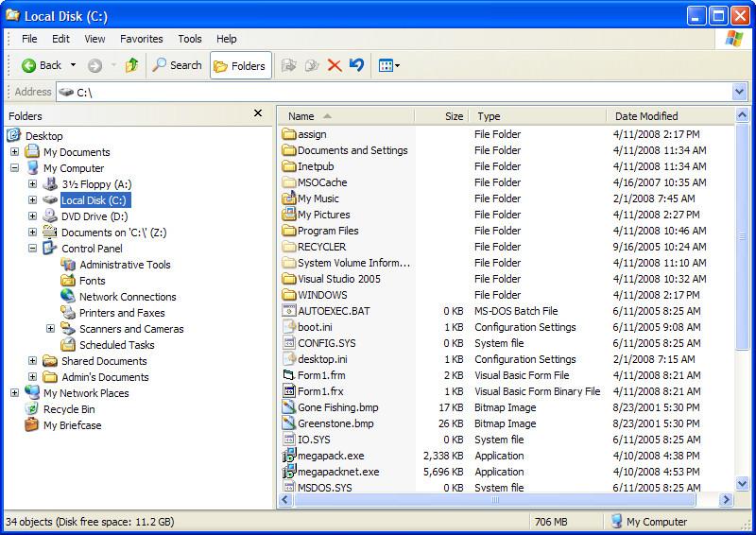Viewport: 756px width, 535px height.
Task: Expand the Shared Documents node
Action: [x=32, y=361]
